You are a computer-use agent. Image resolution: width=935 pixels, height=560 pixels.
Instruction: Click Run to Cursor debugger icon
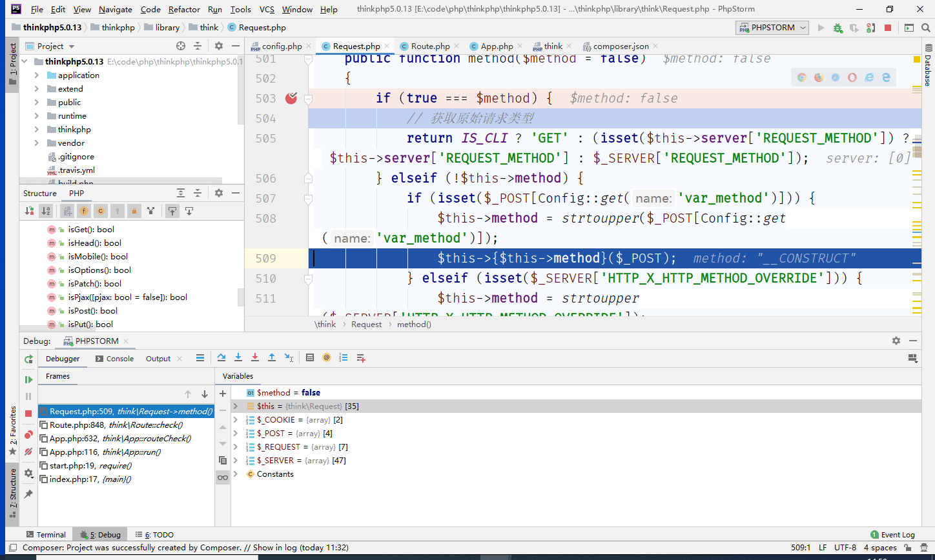tap(289, 357)
